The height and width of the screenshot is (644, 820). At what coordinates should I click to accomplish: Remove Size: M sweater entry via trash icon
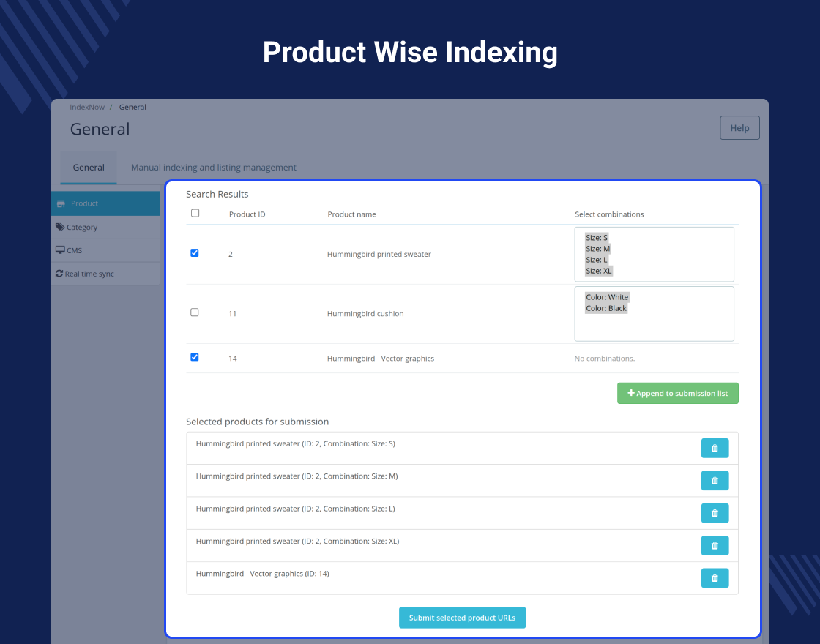tap(715, 480)
